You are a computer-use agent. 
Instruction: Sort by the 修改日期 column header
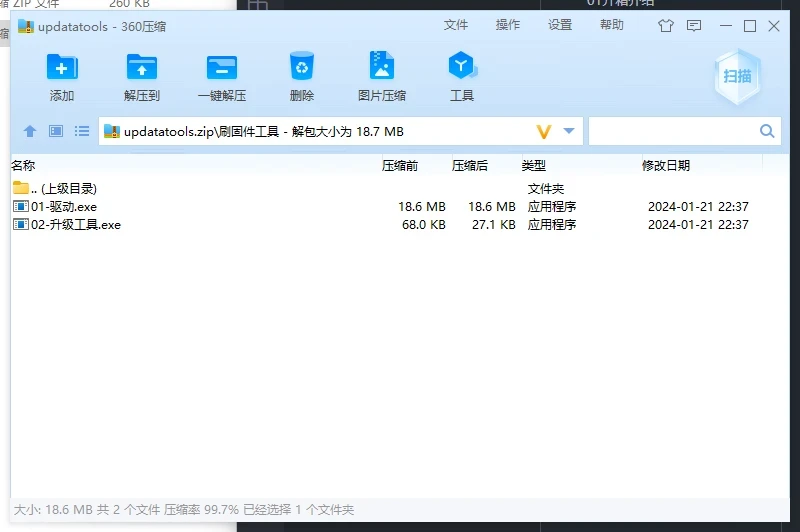665,165
